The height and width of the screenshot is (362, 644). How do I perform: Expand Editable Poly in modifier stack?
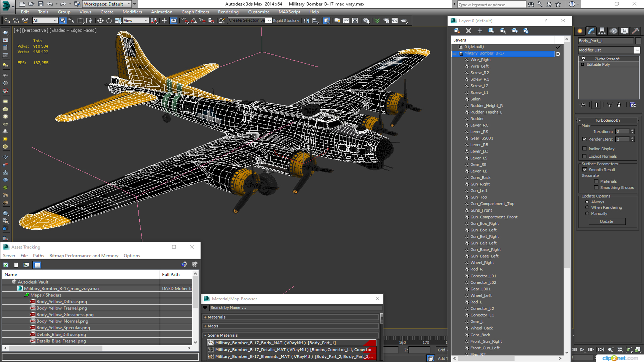583,65
